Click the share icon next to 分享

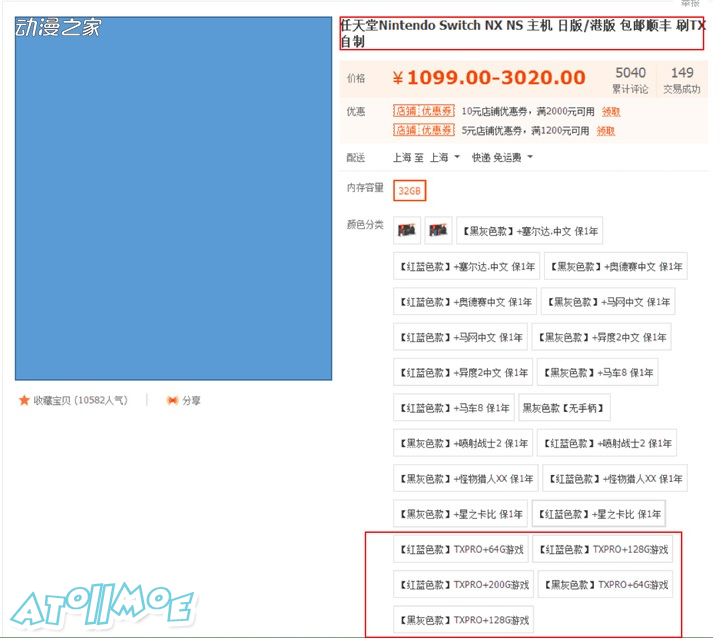[172, 401]
